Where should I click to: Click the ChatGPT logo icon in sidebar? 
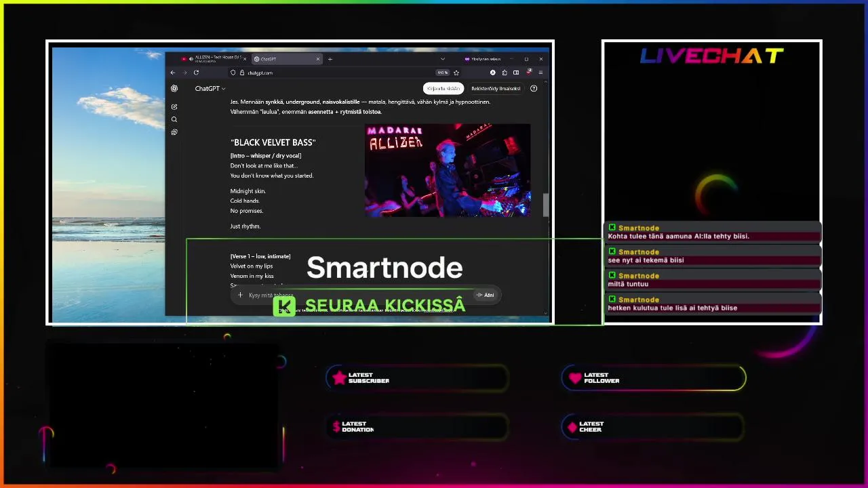(174, 88)
